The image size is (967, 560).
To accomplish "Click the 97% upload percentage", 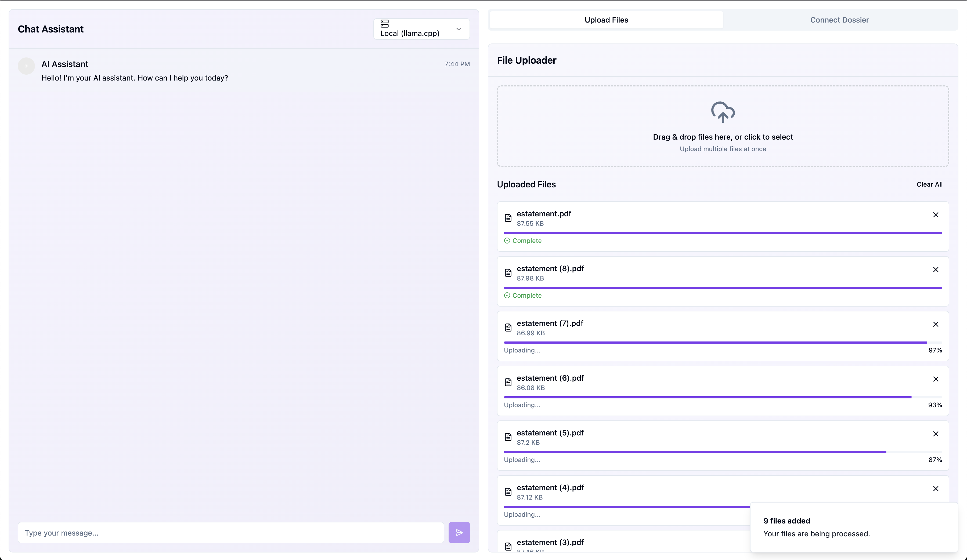I will click(x=935, y=350).
